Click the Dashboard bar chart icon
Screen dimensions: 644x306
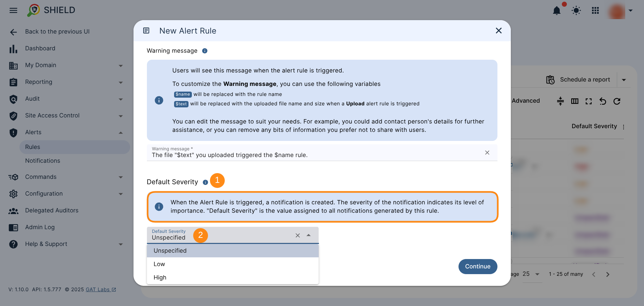pyautogui.click(x=13, y=49)
